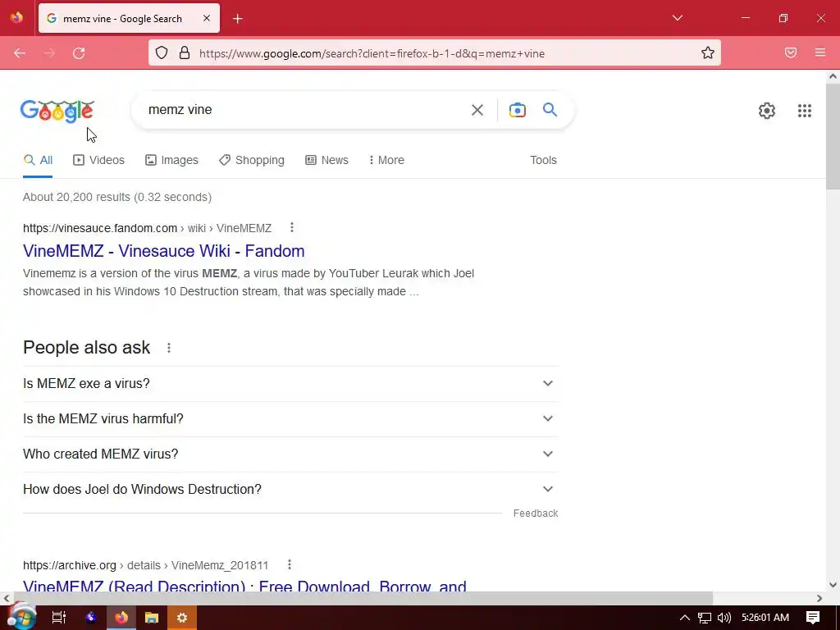Submit search with magnifier icon
The width and height of the screenshot is (840, 630).
click(550, 110)
